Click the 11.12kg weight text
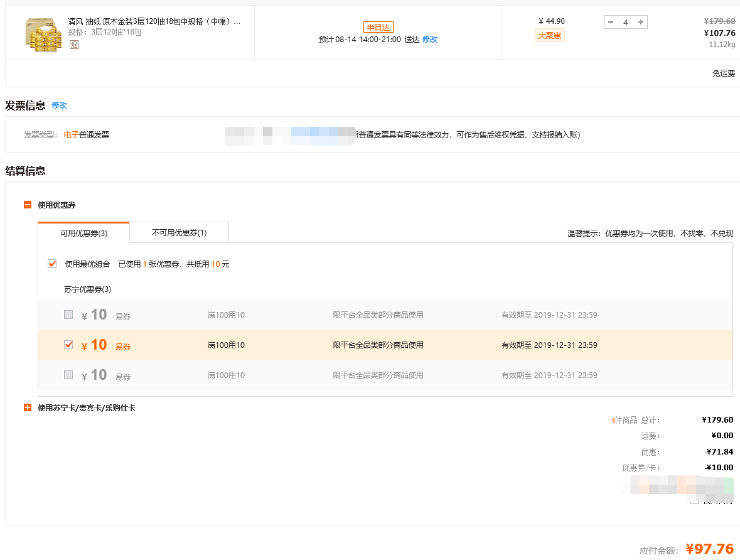The height and width of the screenshot is (560, 740). tap(722, 45)
